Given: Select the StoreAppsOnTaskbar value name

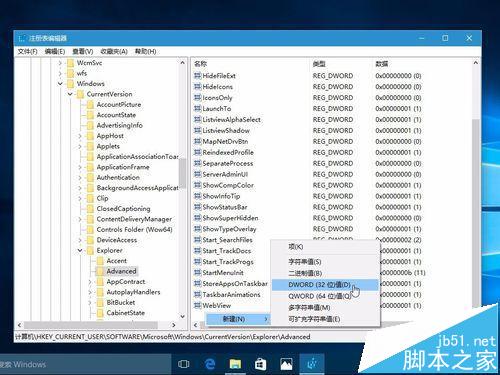Looking at the screenshot, I should [x=235, y=284].
